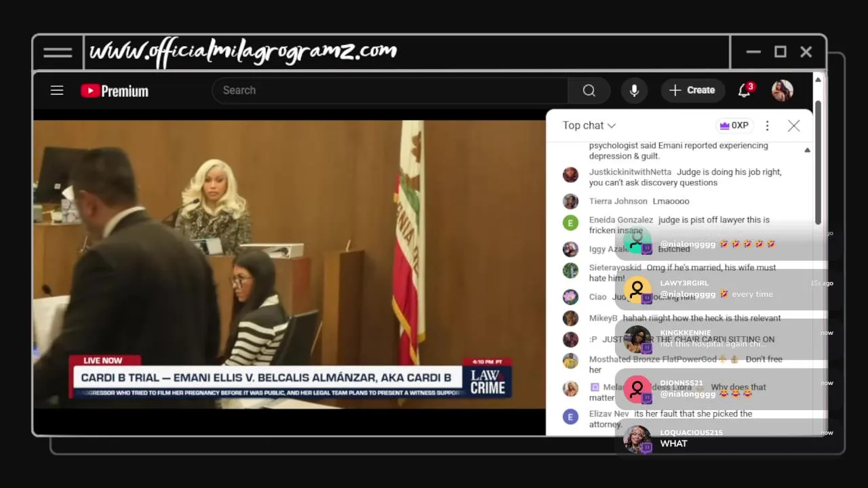This screenshot has height=488, width=868.
Task: Click the Sieterayoskid username
Action: click(615, 268)
